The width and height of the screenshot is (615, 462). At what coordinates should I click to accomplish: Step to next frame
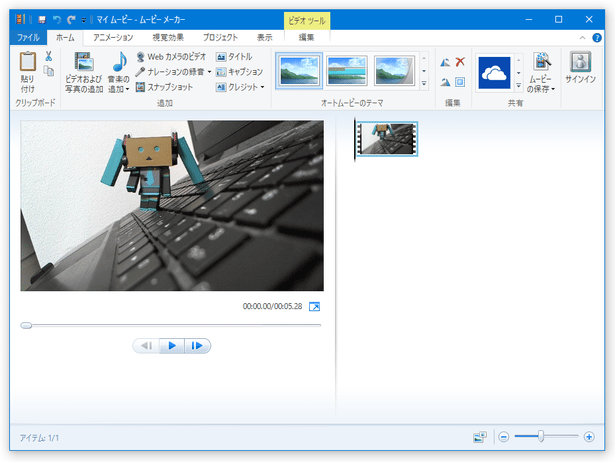[x=197, y=346]
